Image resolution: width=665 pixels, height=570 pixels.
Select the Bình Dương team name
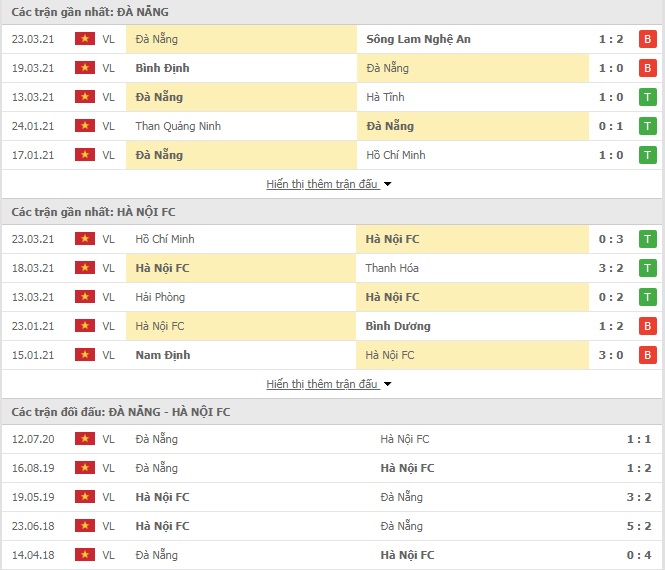coord(398,326)
